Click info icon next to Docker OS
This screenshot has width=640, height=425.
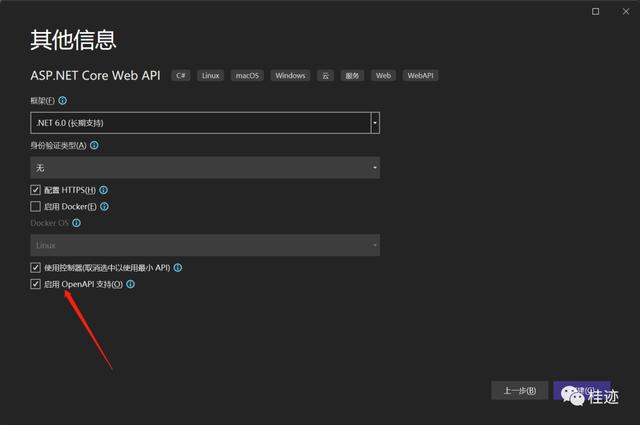75,224
